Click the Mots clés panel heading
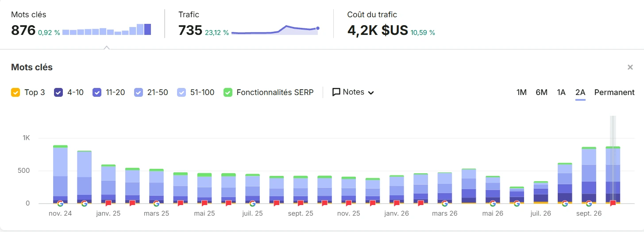The width and height of the screenshot is (644, 232). point(32,68)
